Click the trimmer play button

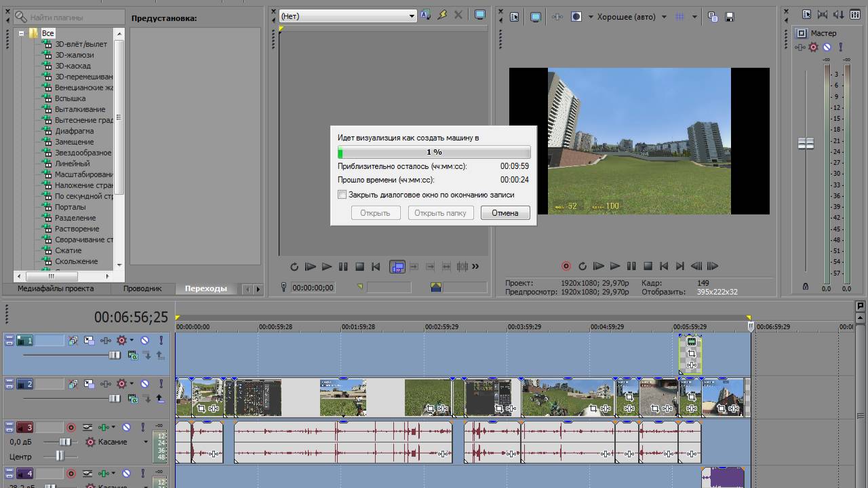pos(327,267)
